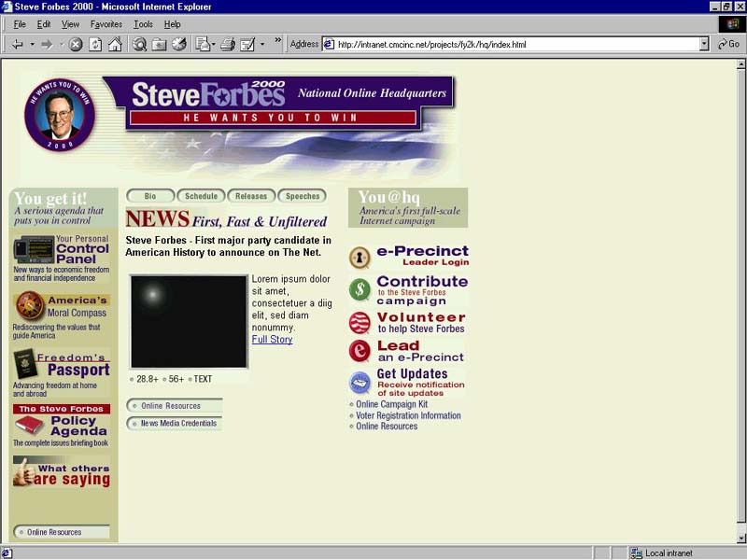The width and height of the screenshot is (747, 560).
Task: Switch to the Bio tab
Action: 150,196
